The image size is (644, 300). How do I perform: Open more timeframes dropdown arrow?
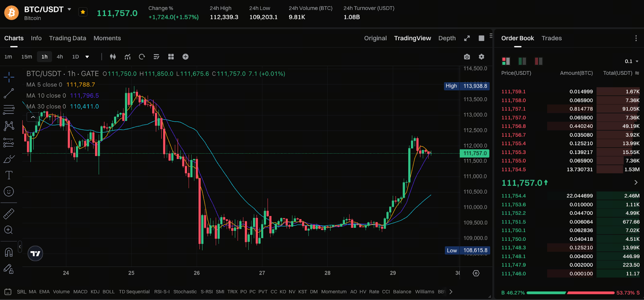87,57
